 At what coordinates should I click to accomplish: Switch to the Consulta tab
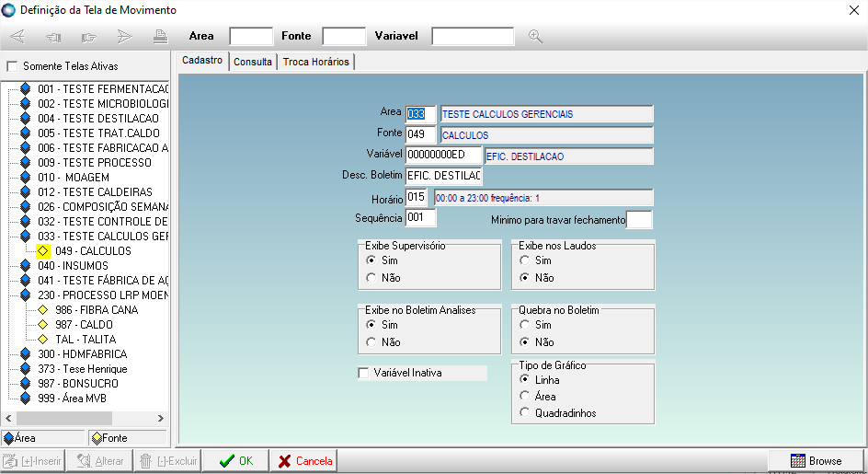pos(253,62)
